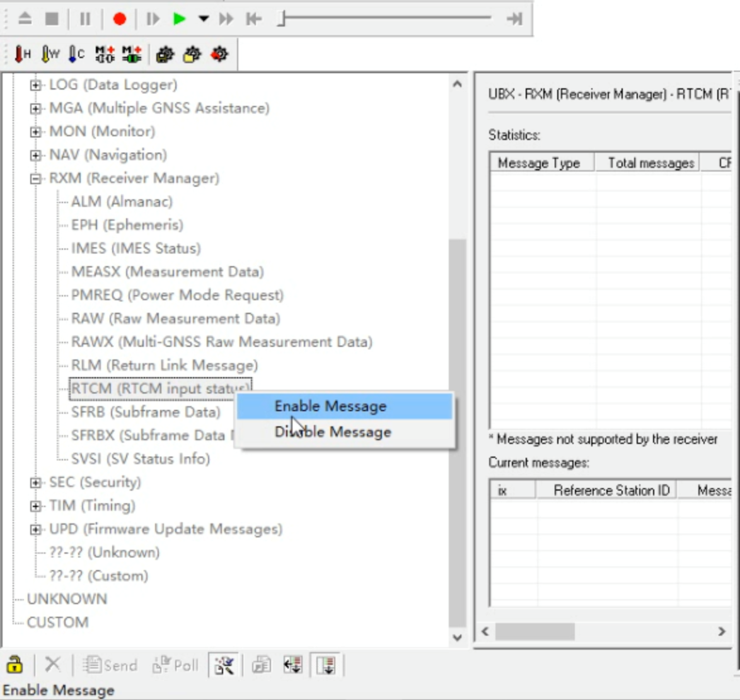Toggle the autopoll wand button
The height and width of the screenshot is (700, 740).
pos(224,665)
